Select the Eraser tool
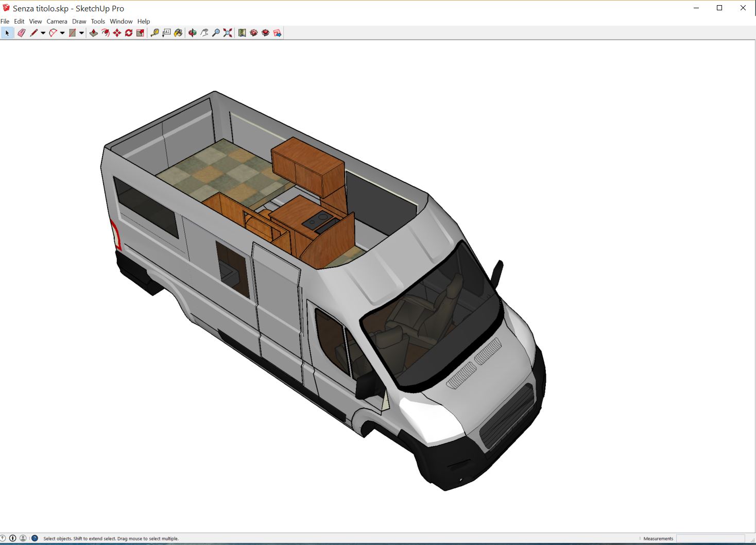Viewport: 756px width, 545px height. (x=21, y=32)
